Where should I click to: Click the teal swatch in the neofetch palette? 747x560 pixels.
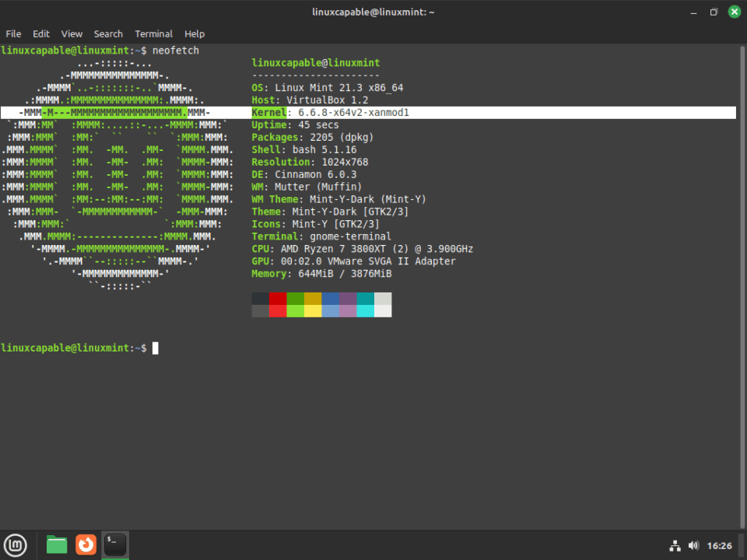click(363, 304)
